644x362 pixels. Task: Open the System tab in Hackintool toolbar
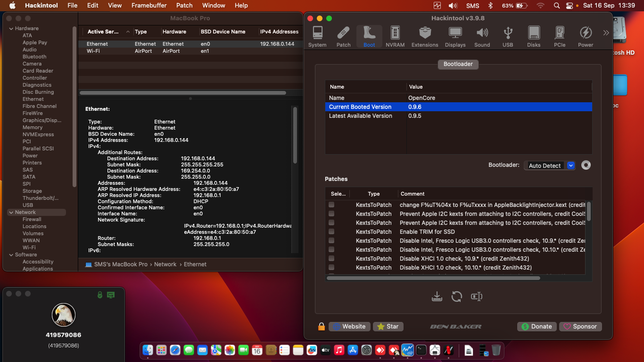[x=317, y=37]
